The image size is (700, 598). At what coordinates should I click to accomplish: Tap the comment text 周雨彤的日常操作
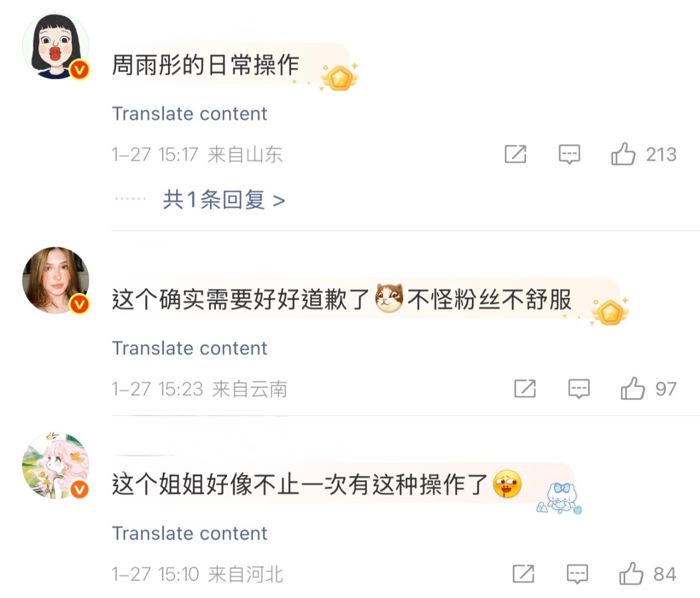click(x=205, y=65)
